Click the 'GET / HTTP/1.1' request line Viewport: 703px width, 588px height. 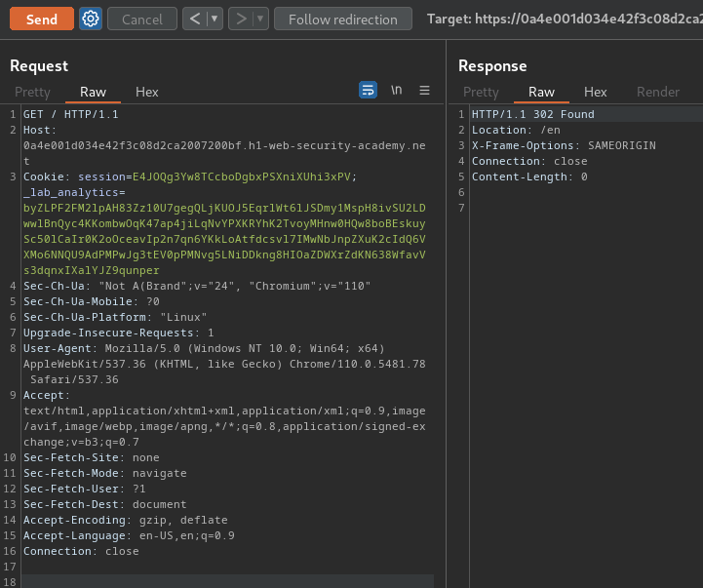click(x=71, y=114)
